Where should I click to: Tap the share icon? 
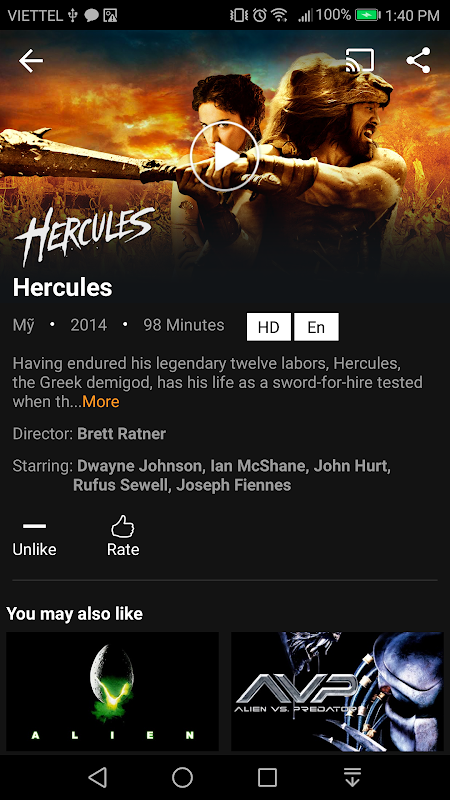(418, 60)
